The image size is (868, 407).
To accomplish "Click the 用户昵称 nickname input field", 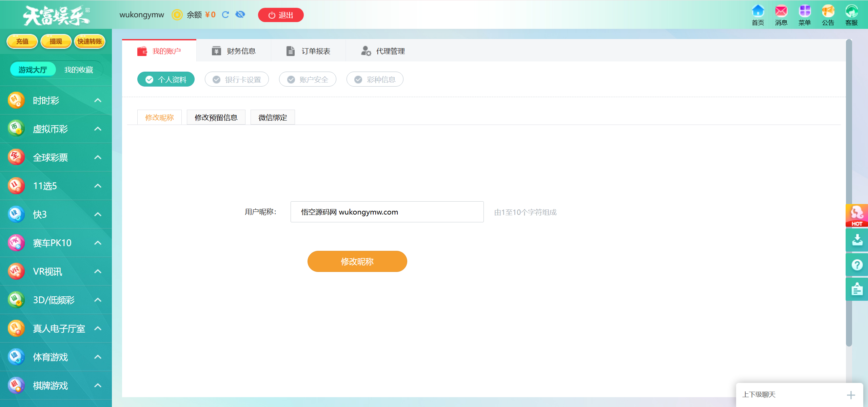I will pos(387,212).
